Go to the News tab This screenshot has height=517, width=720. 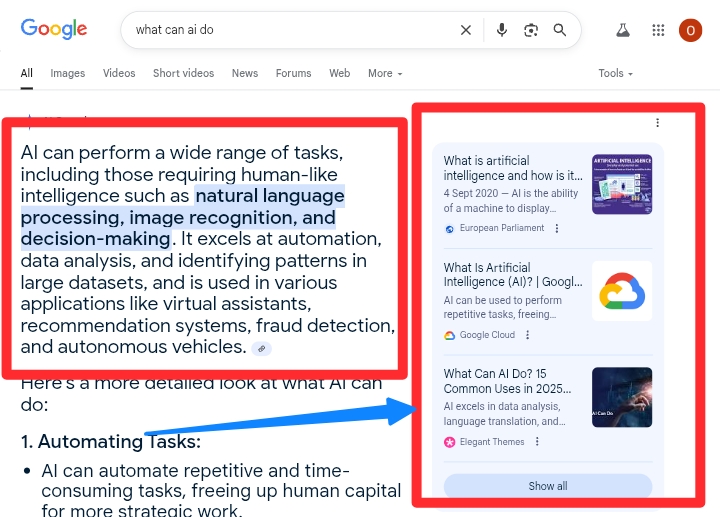245,73
